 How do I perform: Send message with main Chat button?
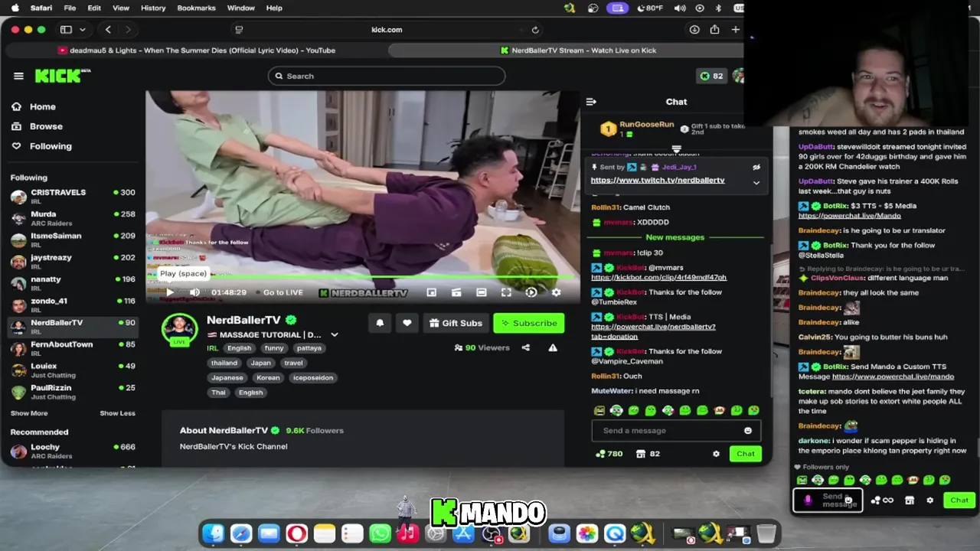pos(745,454)
